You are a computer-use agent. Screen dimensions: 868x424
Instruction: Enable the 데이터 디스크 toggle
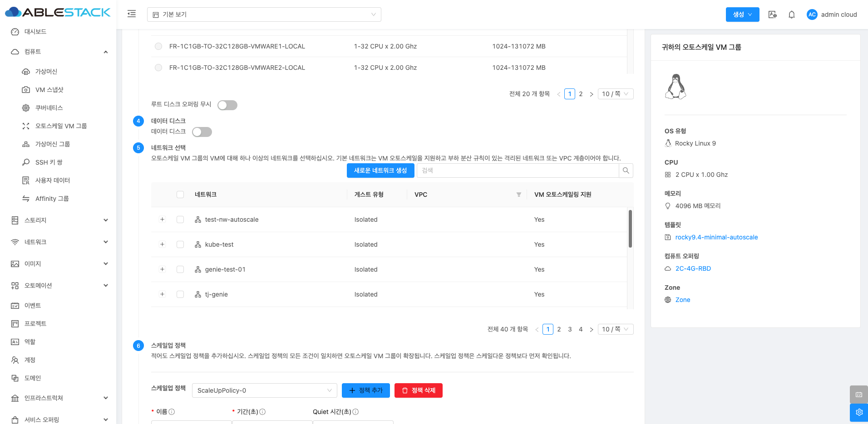(x=202, y=132)
